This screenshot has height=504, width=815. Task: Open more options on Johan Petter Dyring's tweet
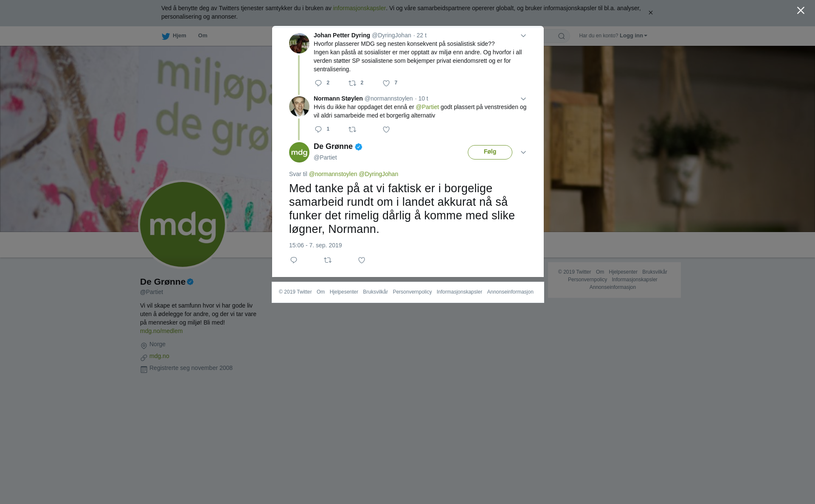pos(523,36)
